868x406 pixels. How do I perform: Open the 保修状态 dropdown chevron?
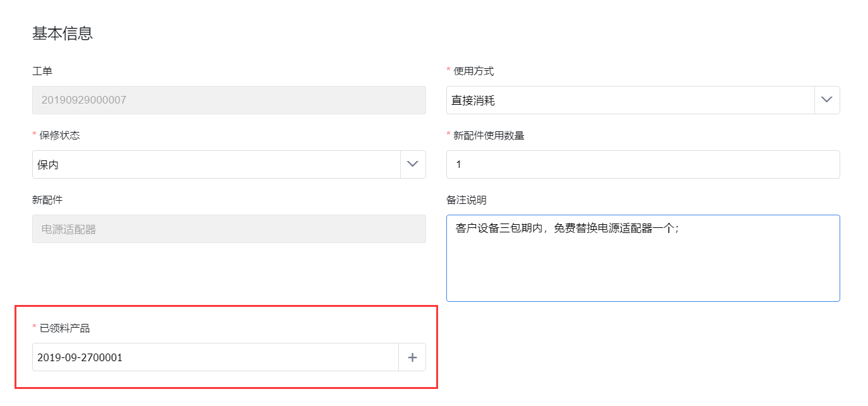coord(413,164)
